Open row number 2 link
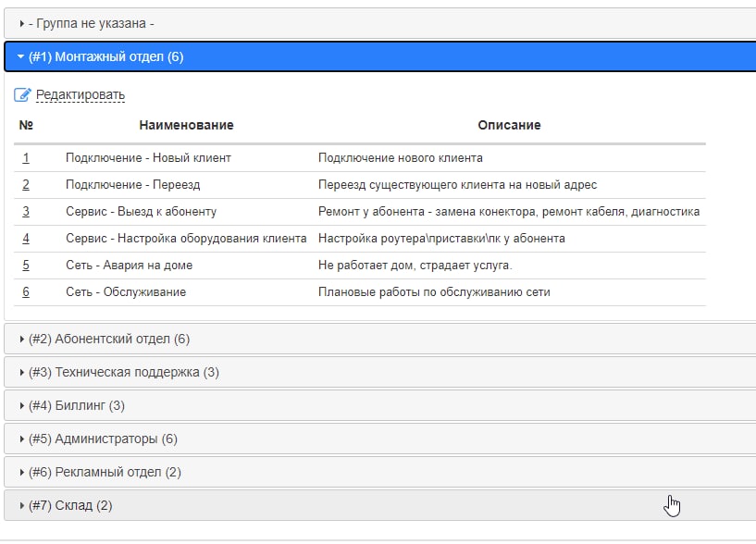756x544 pixels. coord(26,185)
